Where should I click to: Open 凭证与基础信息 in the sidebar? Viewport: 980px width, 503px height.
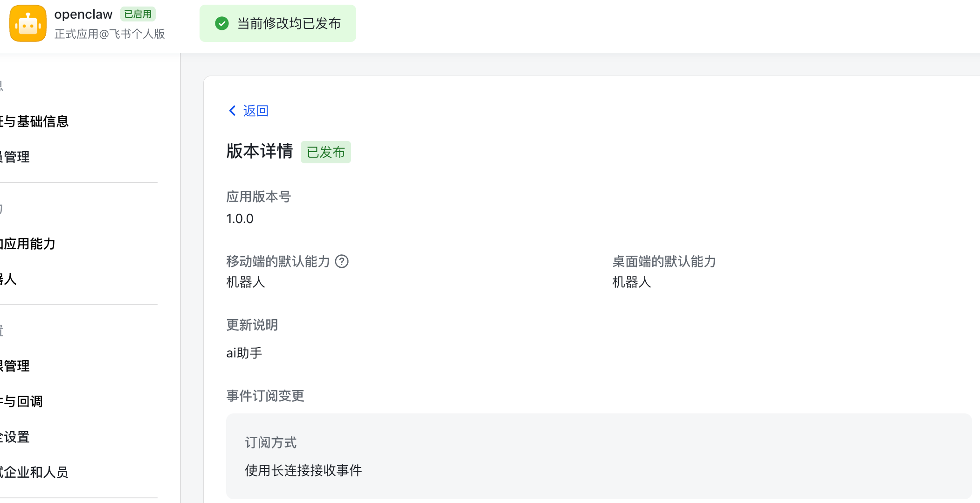coord(35,121)
